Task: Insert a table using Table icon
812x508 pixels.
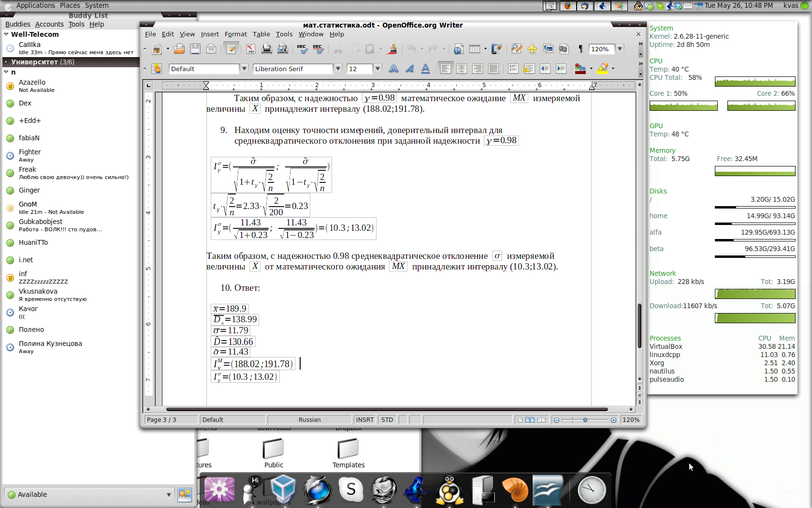Action: [x=475, y=49]
